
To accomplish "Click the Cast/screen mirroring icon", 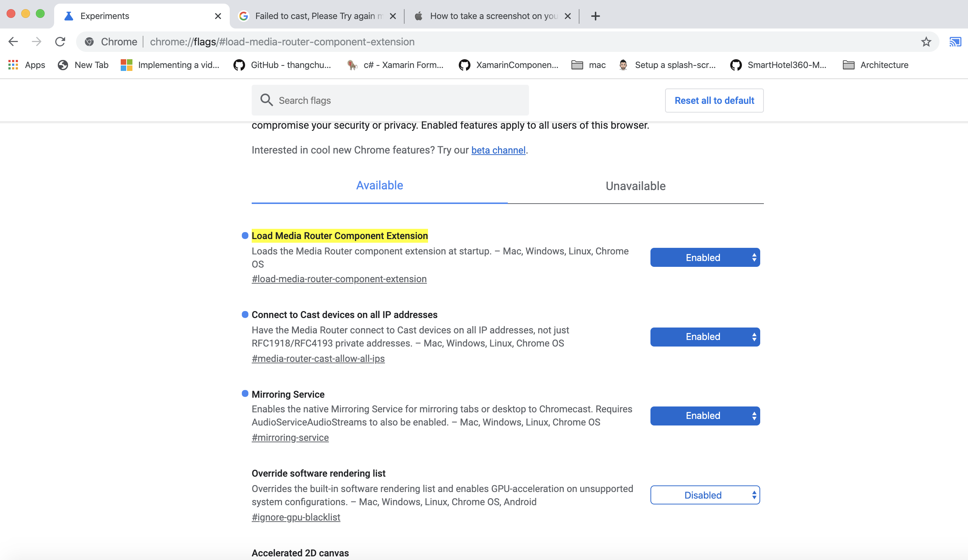I will [x=955, y=41].
